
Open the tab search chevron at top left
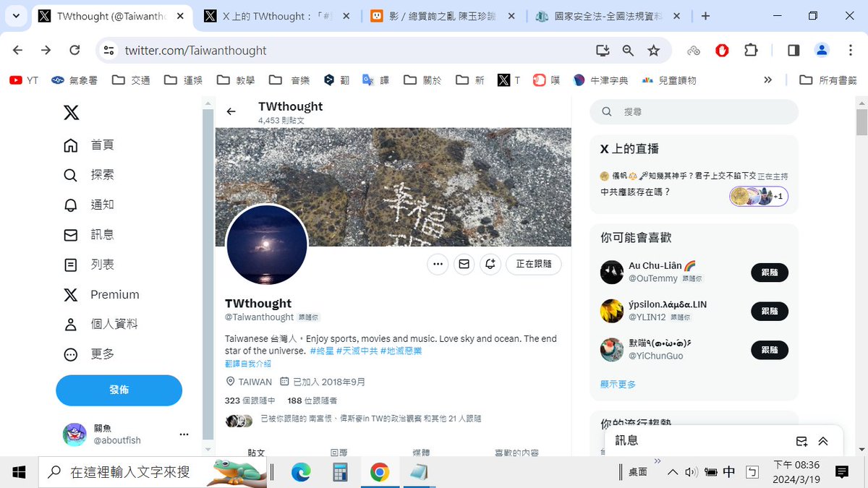(17, 16)
